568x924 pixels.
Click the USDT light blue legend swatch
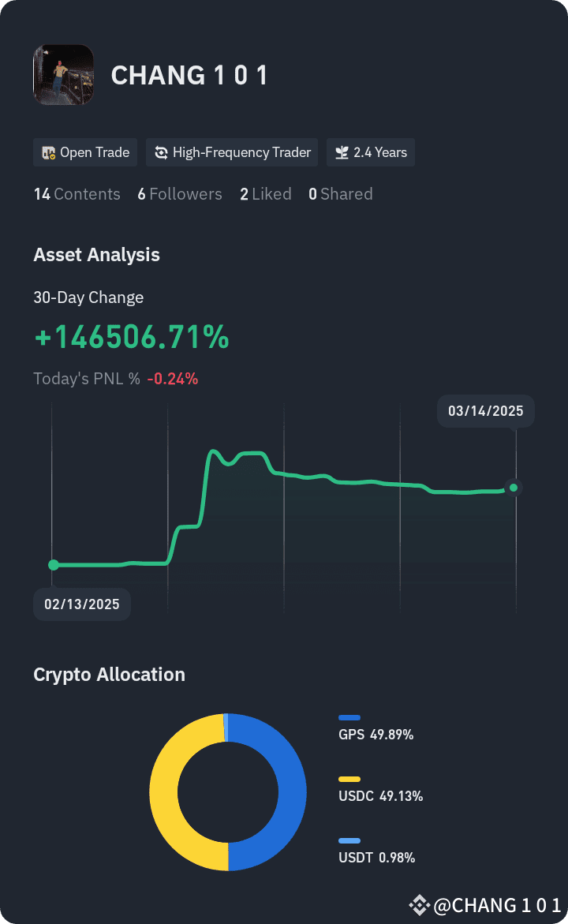tap(349, 841)
